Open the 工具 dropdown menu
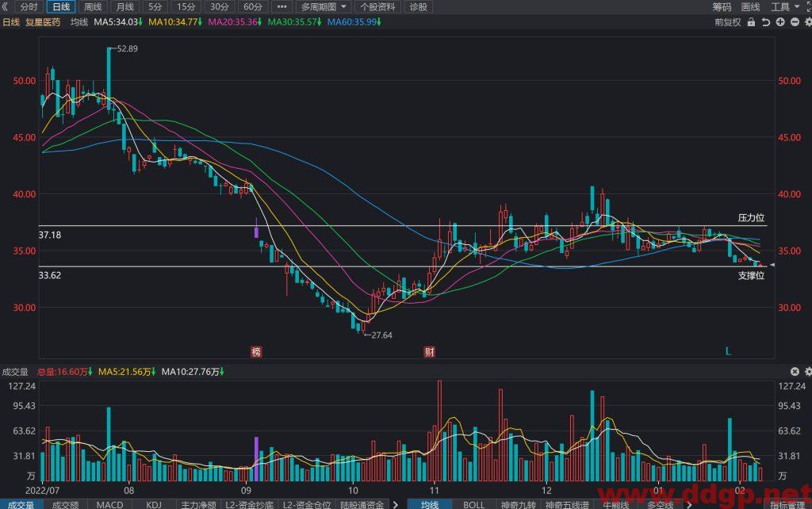Viewport: 812px width, 509px height. click(x=786, y=6)
